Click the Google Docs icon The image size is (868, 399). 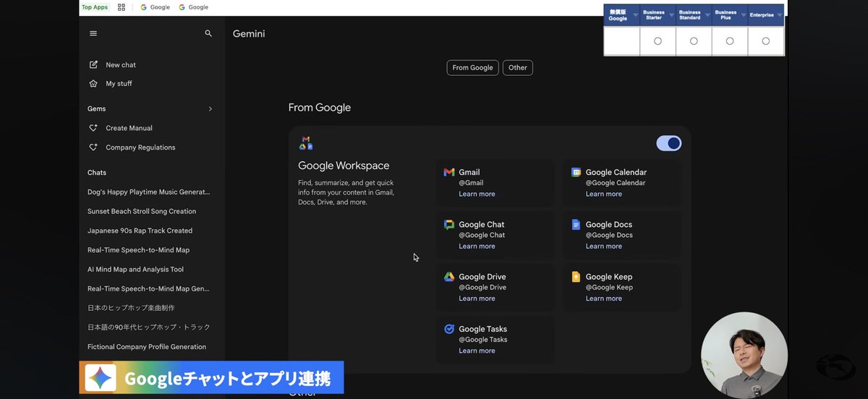tap(576, 225)
